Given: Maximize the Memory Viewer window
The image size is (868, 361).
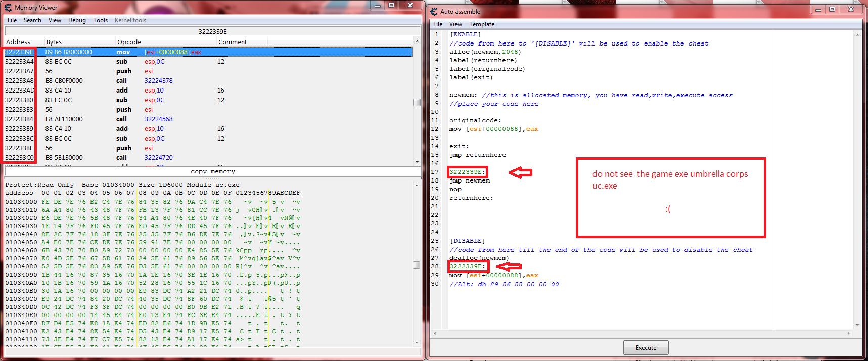Looking at the screenshot, I should tap(391, 5).
